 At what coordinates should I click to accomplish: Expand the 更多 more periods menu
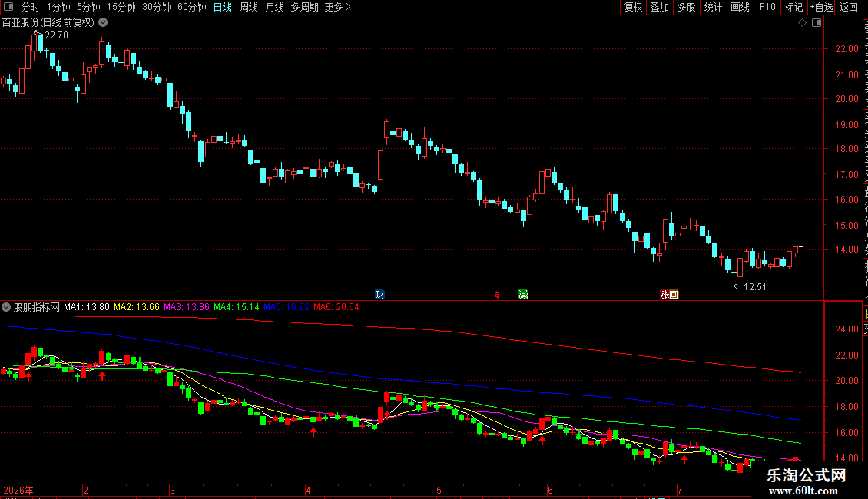[337, 7]
